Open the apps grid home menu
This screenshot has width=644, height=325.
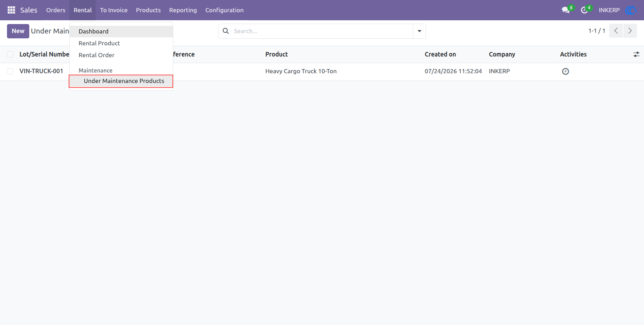11,10
